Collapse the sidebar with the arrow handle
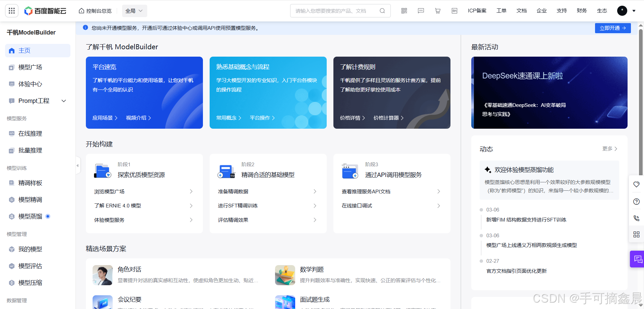Screen dimensions: 644x309 pos(78,165)
